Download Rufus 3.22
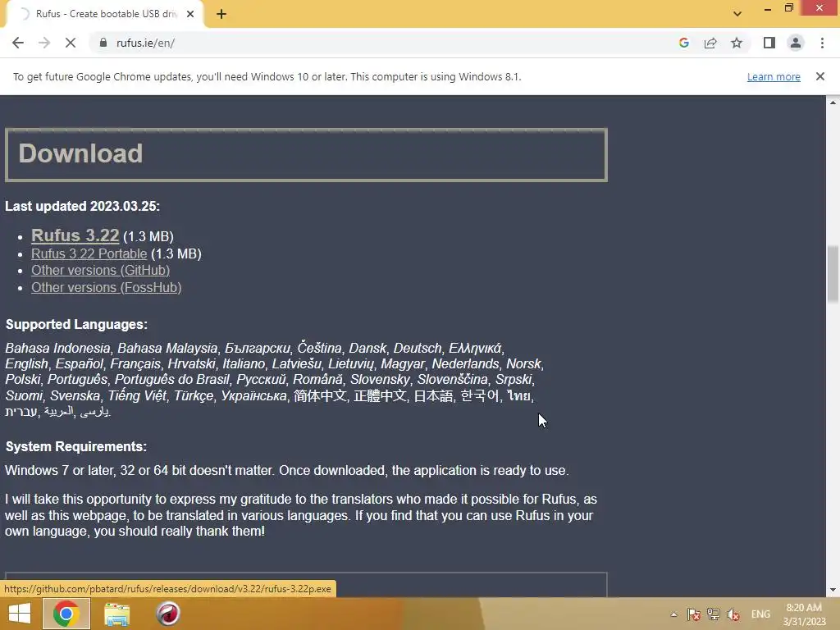840x630 pixels. 75,235
